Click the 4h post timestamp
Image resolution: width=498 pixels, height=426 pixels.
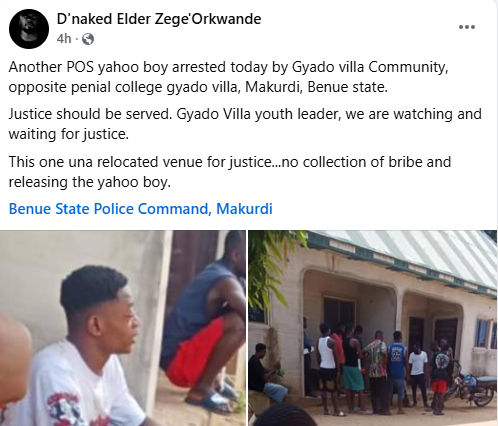point(64,39)
